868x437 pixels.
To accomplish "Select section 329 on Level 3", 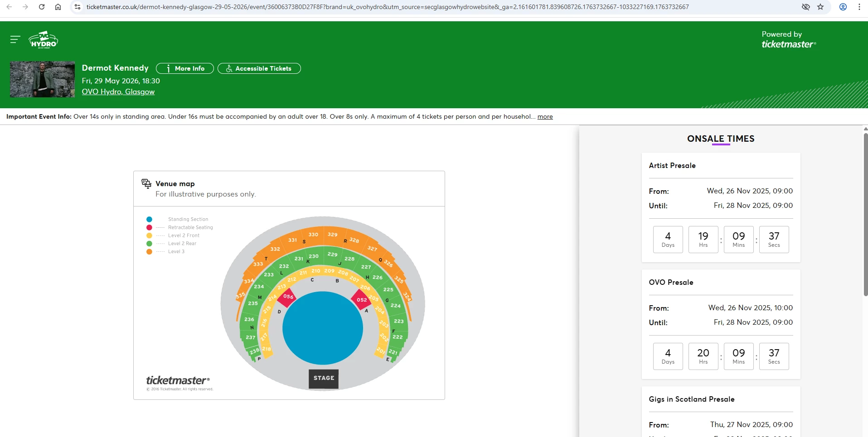I will [x=332, y=235].
